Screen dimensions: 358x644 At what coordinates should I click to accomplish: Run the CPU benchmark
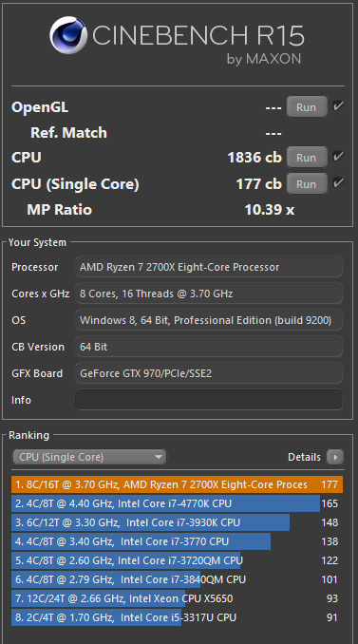click(307, 158)
